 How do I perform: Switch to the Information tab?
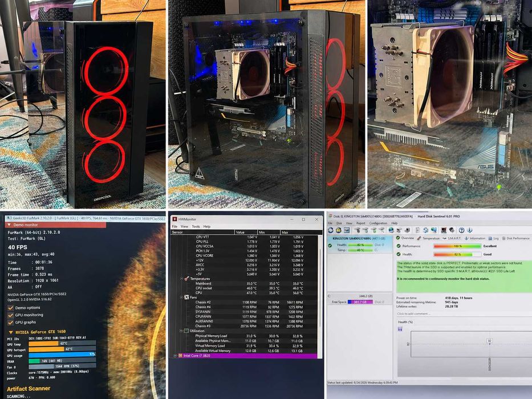pyautogui.click(x=474, y=238)
